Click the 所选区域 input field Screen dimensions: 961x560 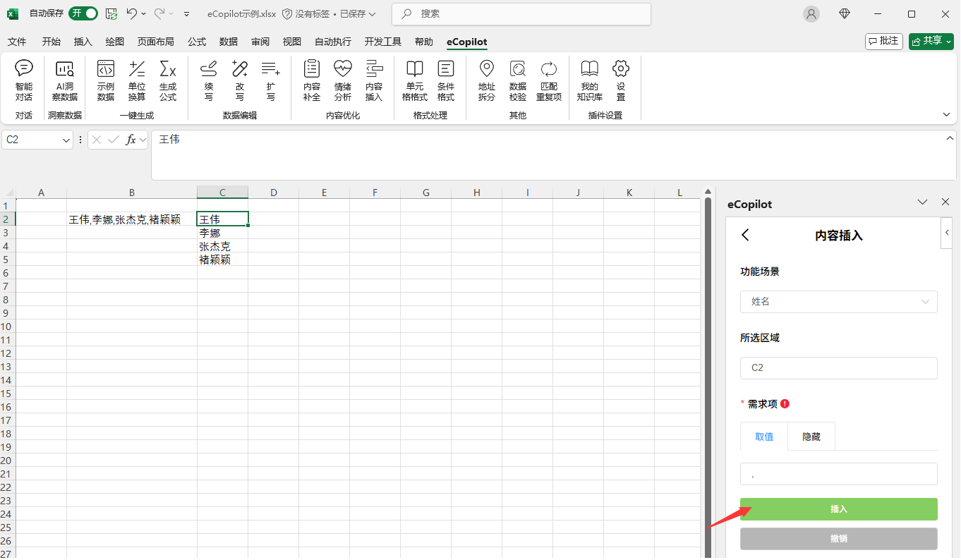(838, 368)
